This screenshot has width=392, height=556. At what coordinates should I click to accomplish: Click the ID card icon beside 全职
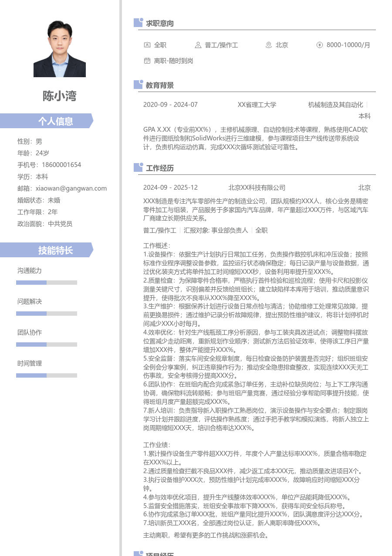click(x=147, y=45)
